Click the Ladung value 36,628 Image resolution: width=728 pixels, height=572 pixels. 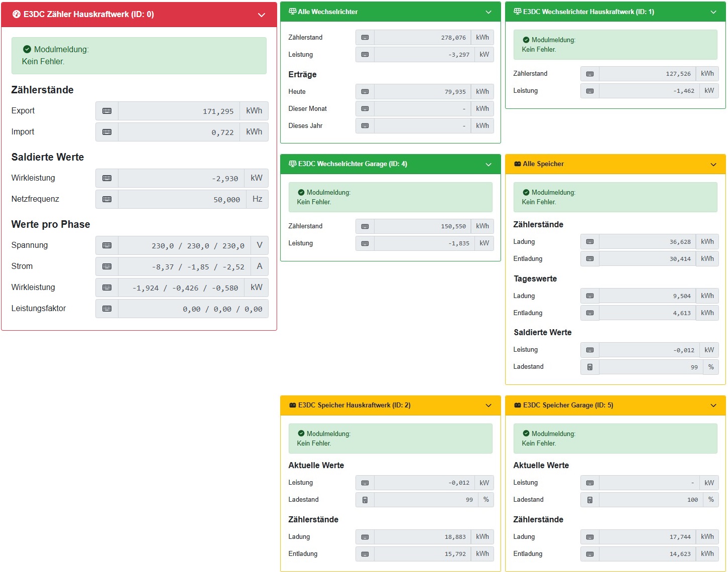click(x=648, y=242)
